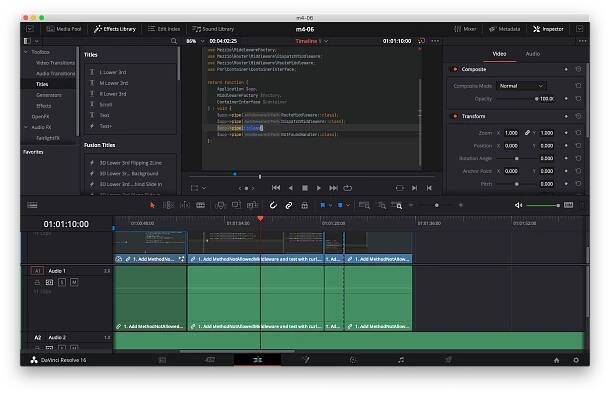Viewport: 610px width, 394px height.
Task: Adjust the monitor volume slider
Action: (x=543, y=205)
